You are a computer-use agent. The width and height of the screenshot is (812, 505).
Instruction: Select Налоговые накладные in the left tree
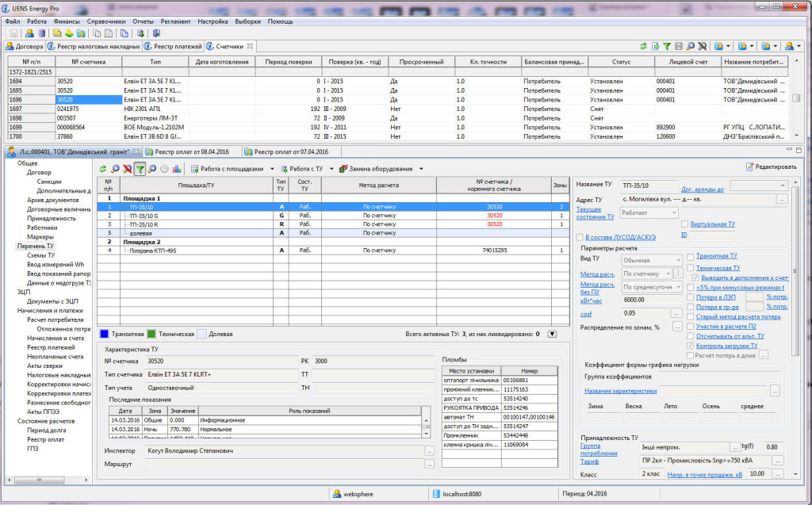(59, 373)
